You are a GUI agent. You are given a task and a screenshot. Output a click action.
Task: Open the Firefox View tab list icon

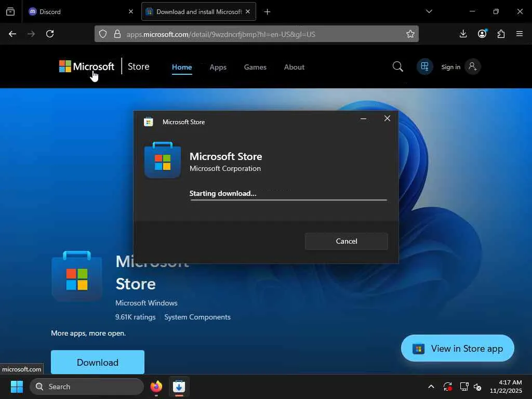tap(10, 11)
